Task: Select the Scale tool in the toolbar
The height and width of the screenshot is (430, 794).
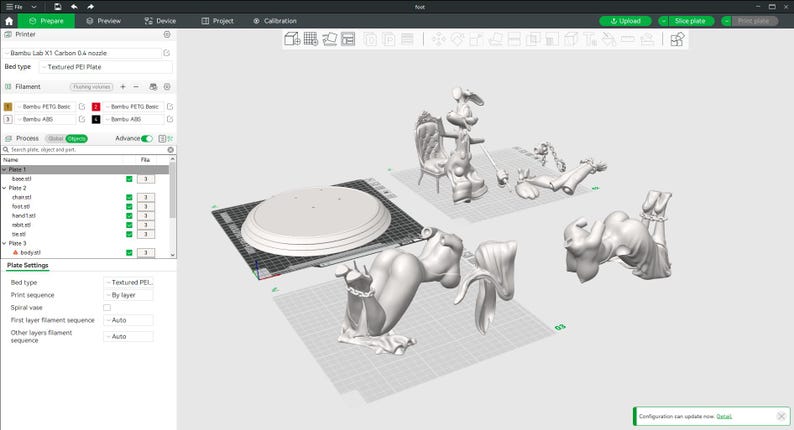Action: (x=477, y=40)
